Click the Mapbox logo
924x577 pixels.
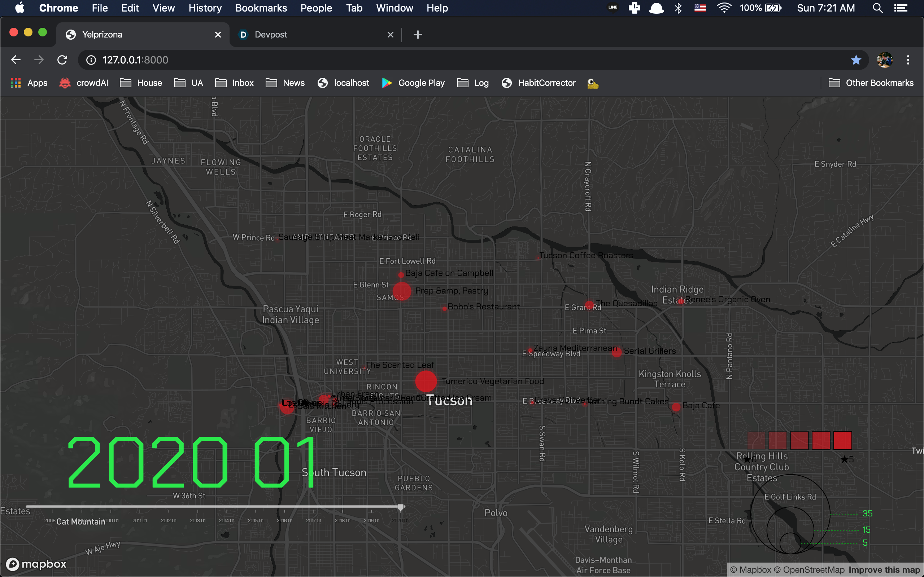(36, 564)
